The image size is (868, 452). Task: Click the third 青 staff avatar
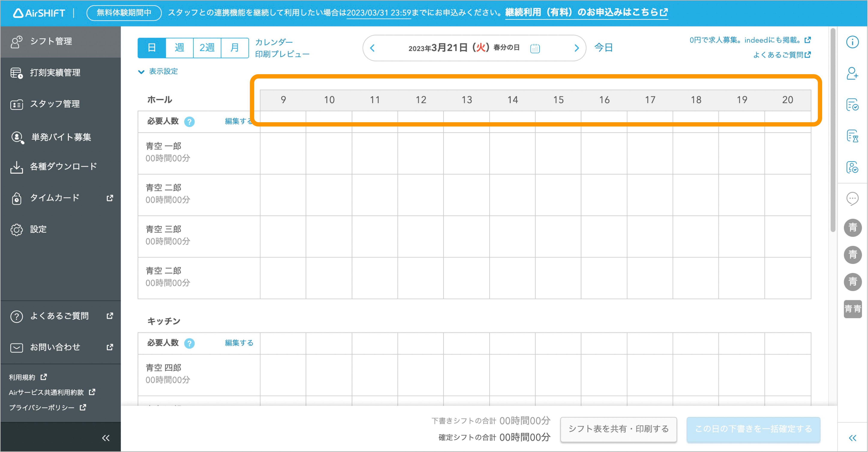tap(853, 282)
